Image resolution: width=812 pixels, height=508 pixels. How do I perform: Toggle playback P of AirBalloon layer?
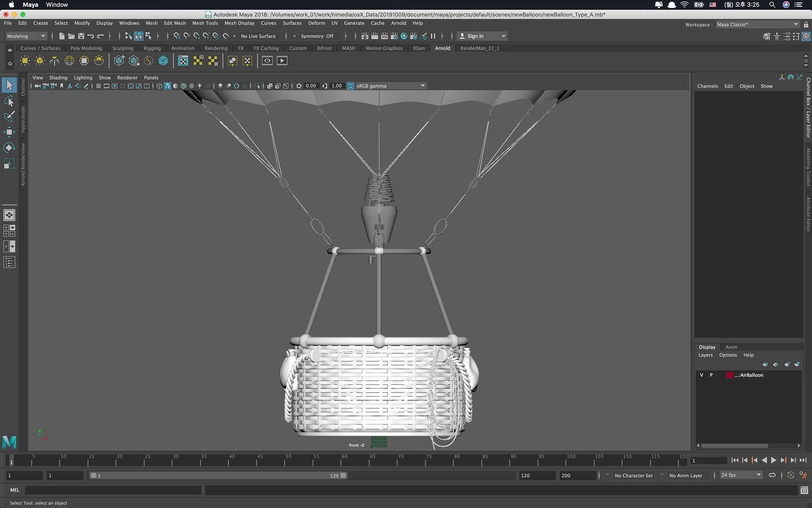pyautogui.click(x=711, y=375)
